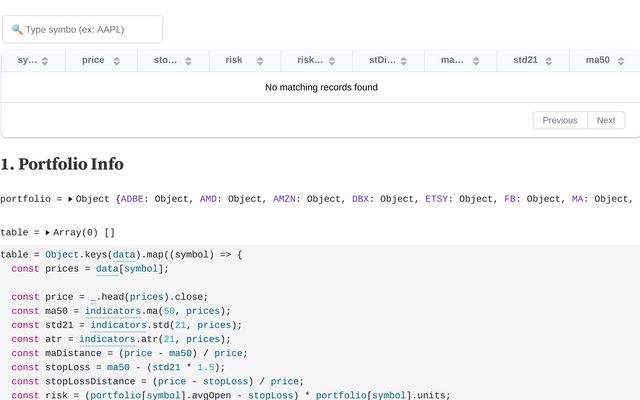640x400 pixels.
Task: Click the magnifier icon in the search box
Action: click(17, 30)
